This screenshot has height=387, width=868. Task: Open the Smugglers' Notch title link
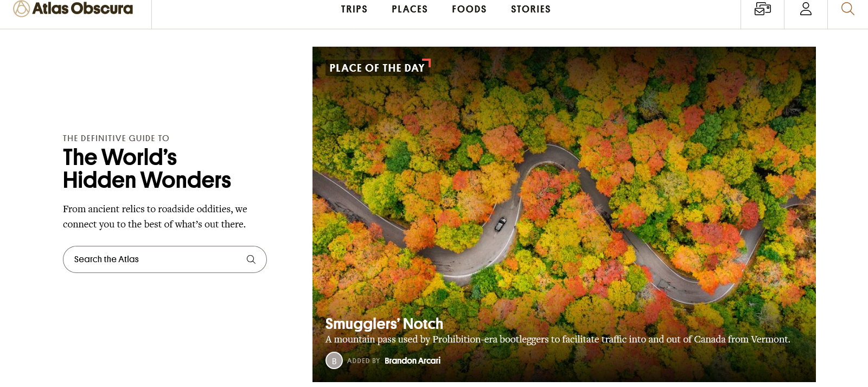click(384, 323)
